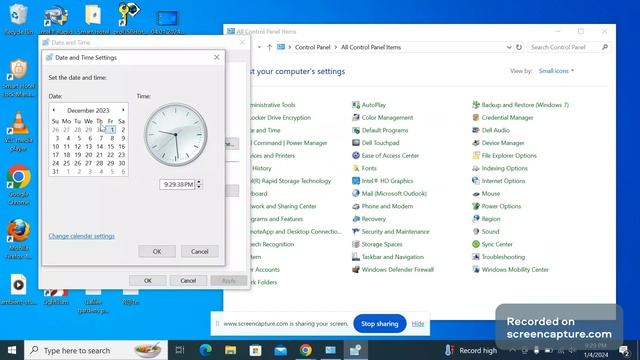Click the time input field

click(178, 184)
